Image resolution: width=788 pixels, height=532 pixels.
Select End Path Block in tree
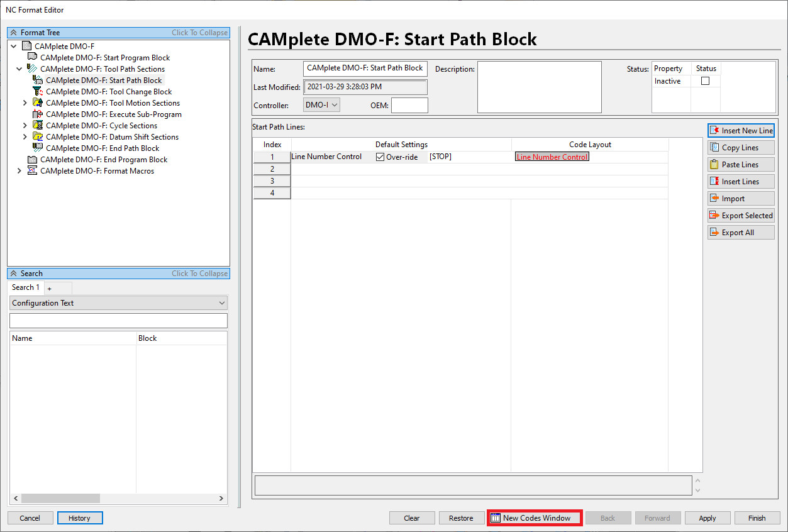[x=103, y=148]
